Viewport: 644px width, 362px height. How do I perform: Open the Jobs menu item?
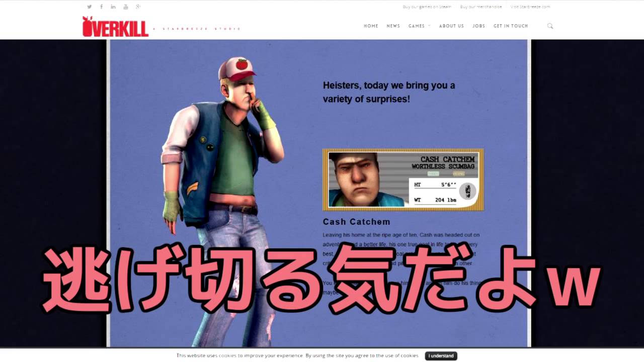(478, 26)
